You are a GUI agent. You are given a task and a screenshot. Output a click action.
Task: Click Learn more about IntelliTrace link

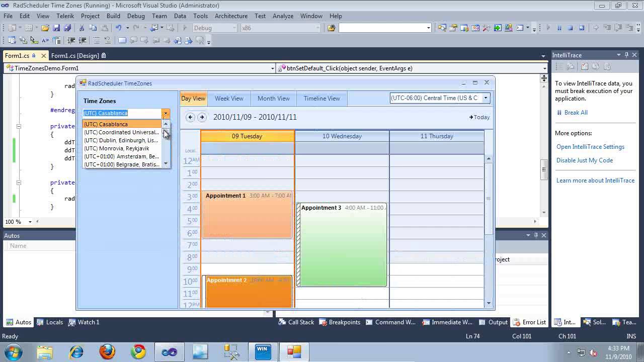[x=595, y=180]
